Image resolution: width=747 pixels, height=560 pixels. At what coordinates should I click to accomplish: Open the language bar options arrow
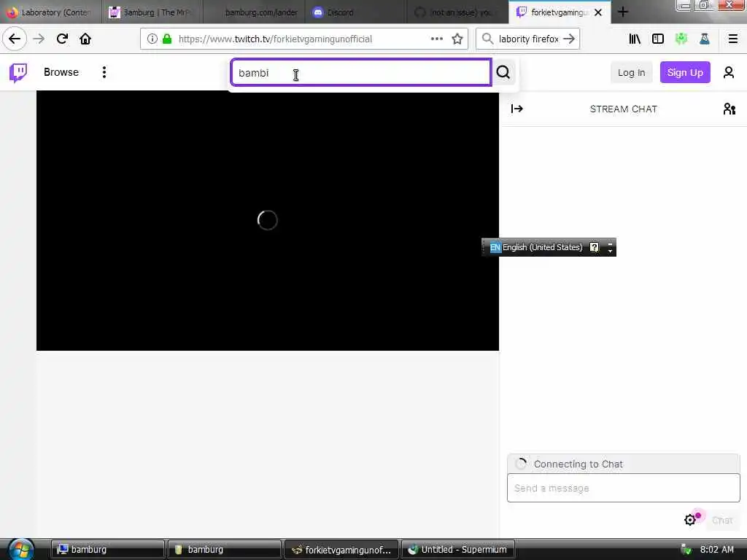610,251
